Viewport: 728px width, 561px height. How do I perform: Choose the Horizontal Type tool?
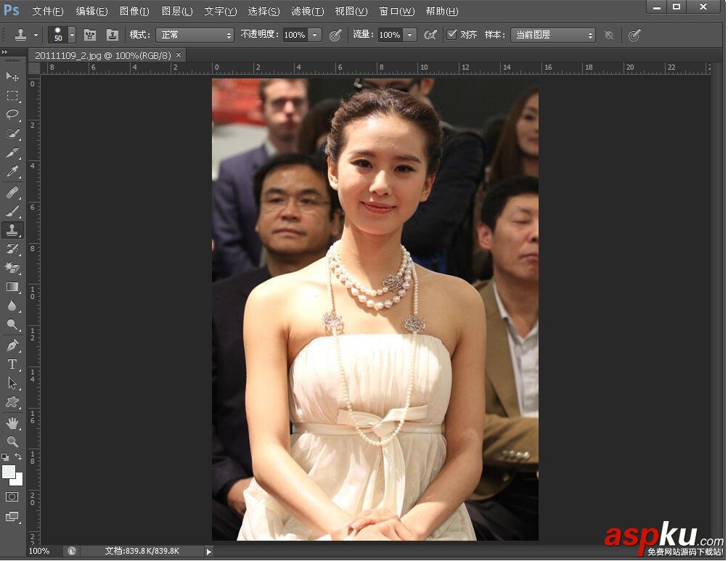tap(12, 364)
